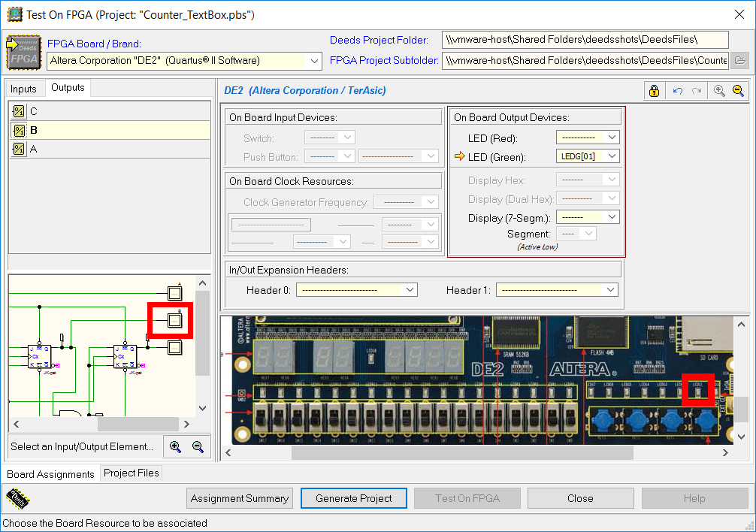Click the board image scroll-up arrow
The image size is (756, 532).
point(742,325)
